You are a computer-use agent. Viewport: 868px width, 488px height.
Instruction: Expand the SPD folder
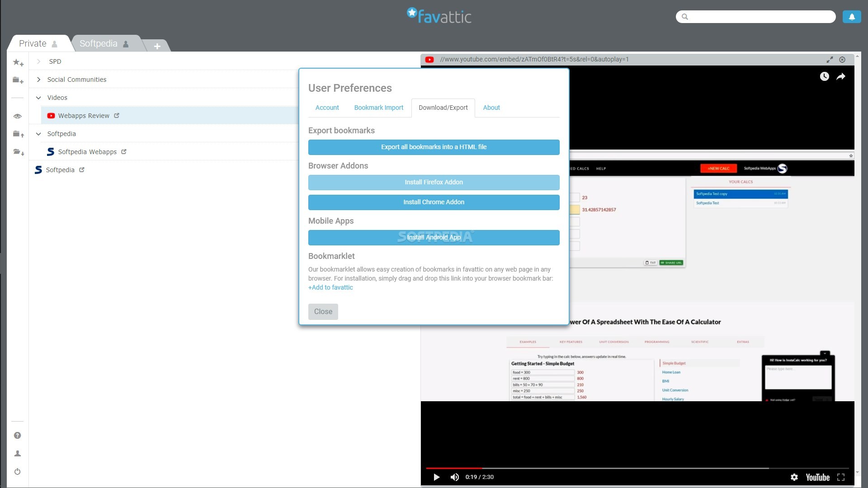[39, 61]
